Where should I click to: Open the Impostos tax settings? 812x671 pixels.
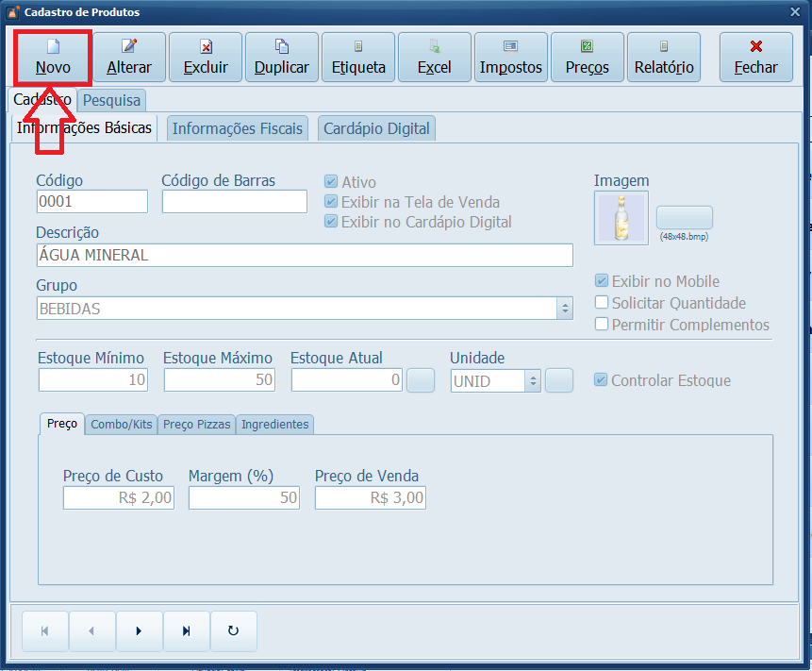pyautogui.click(x=511, y=57)
